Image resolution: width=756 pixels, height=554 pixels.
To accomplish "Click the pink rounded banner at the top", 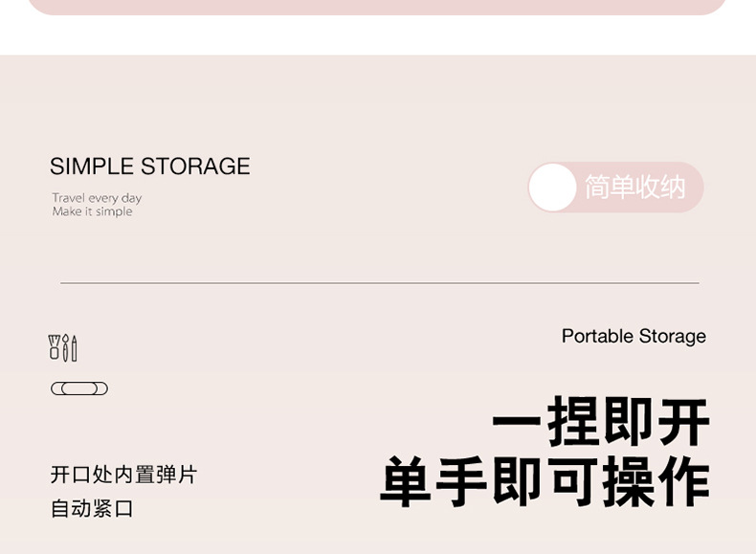I will [x=378, y=7].
